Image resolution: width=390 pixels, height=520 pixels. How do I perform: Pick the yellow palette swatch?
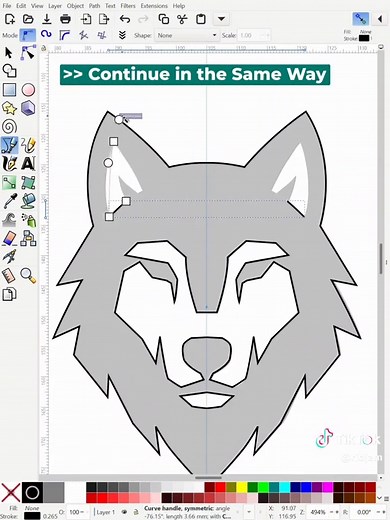coord(242,487)
